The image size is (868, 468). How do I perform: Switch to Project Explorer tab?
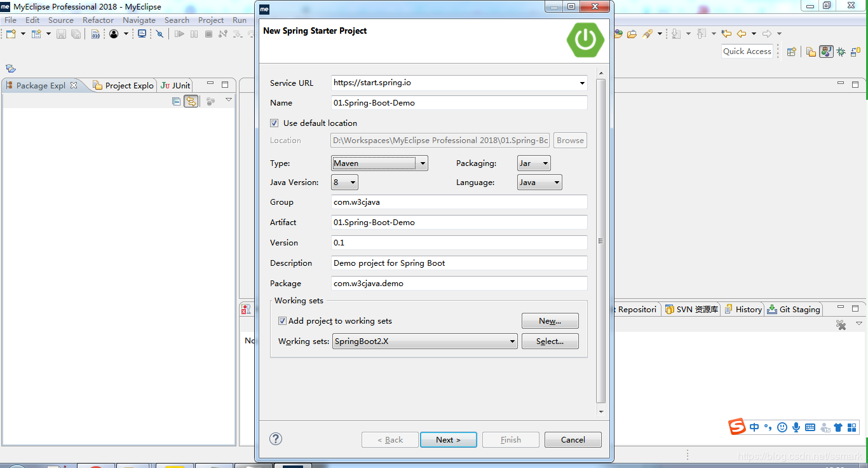click(x=123, y=85)
